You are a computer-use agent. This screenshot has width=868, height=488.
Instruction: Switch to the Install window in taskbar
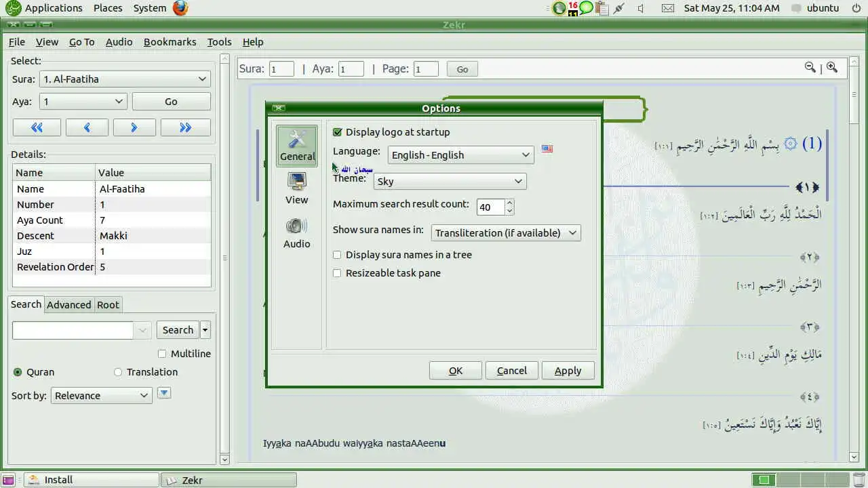point(92,480)
